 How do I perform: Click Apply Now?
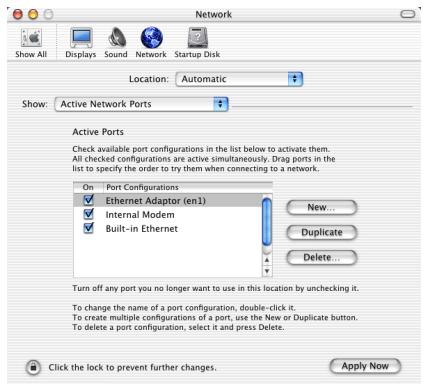pos(365,366)
